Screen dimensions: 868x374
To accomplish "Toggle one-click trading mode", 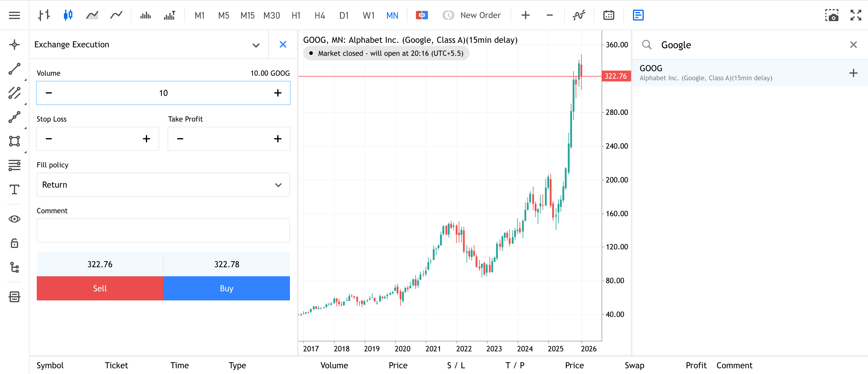I will tap(422, 15).
